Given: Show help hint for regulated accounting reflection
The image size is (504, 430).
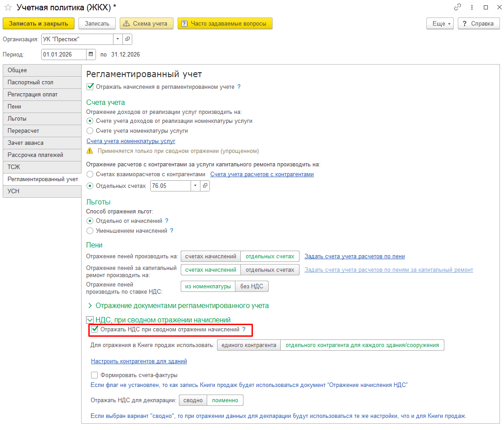Looking at the screenshot, I should [239, 87].
